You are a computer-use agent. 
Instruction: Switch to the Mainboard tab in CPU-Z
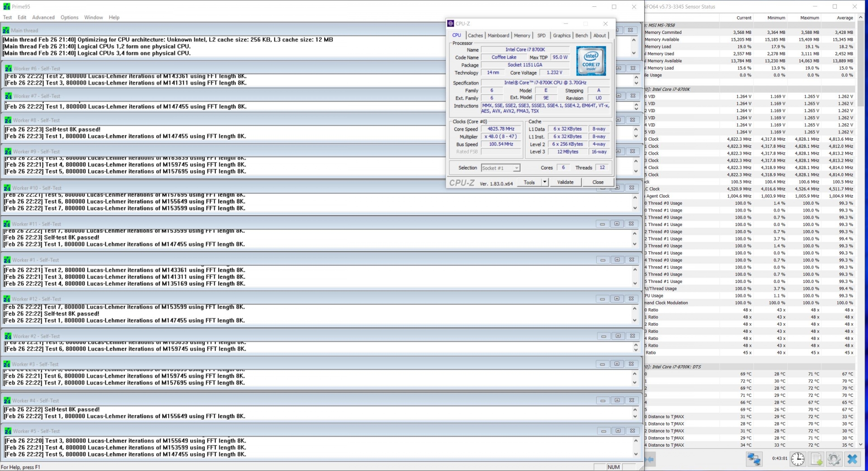498,35
